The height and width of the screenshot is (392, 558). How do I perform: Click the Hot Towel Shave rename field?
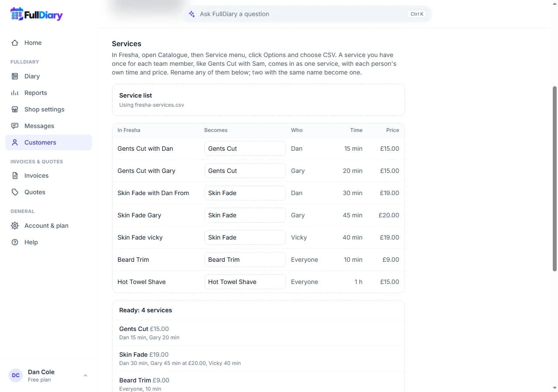(x=245, y=282)
